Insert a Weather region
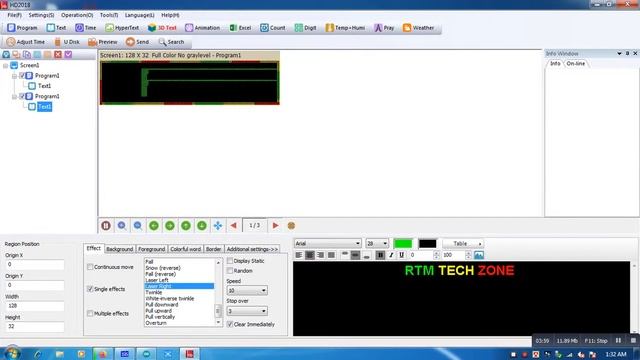 tap(418, 28)
